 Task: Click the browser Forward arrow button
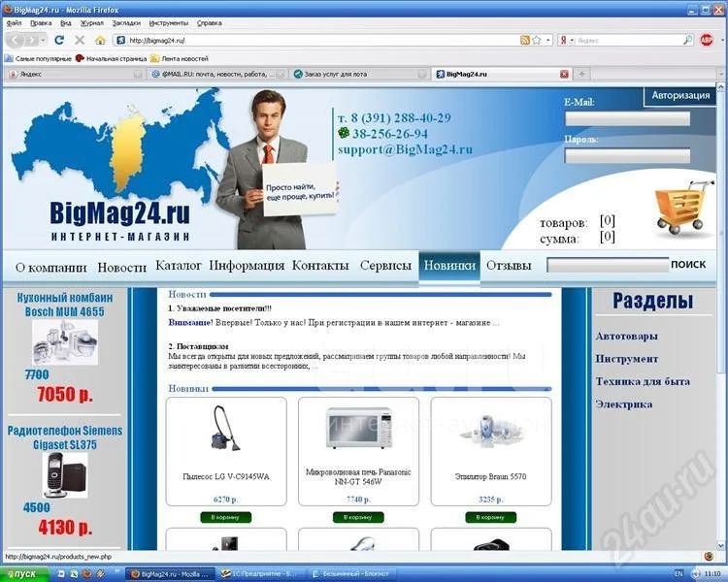click(31, 41)
